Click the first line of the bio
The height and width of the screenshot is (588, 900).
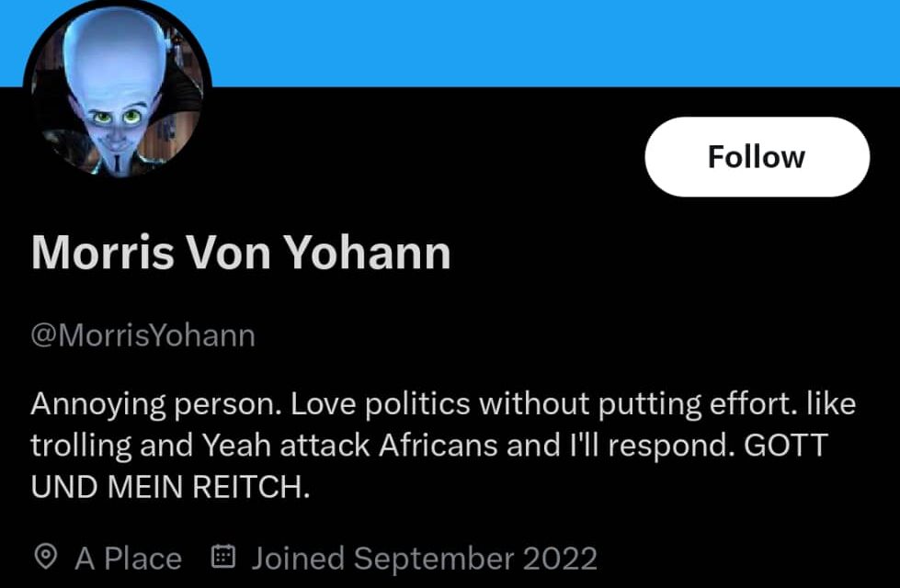[x=441, y=402]
